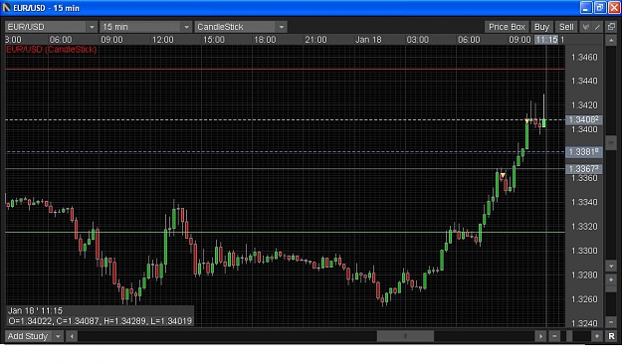622x364 pixels.
Task: Click the detach window icon at top right
Action: click(x=611, y=27)
